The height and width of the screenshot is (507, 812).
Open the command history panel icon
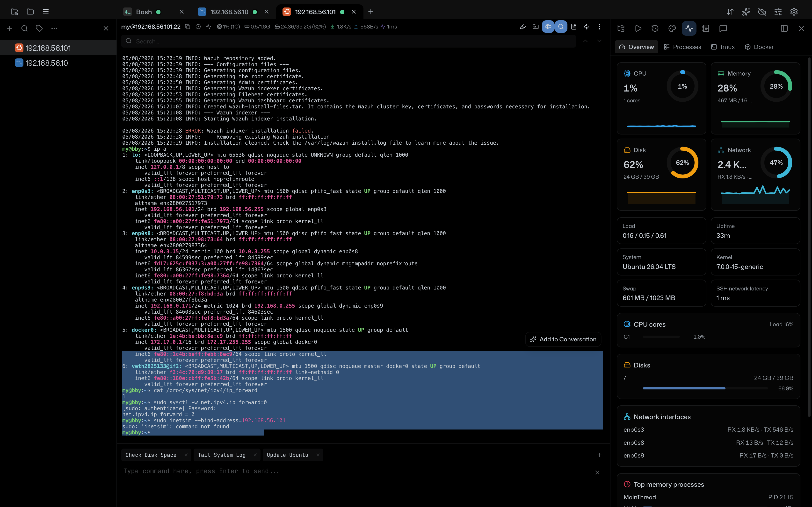[655, 28]
